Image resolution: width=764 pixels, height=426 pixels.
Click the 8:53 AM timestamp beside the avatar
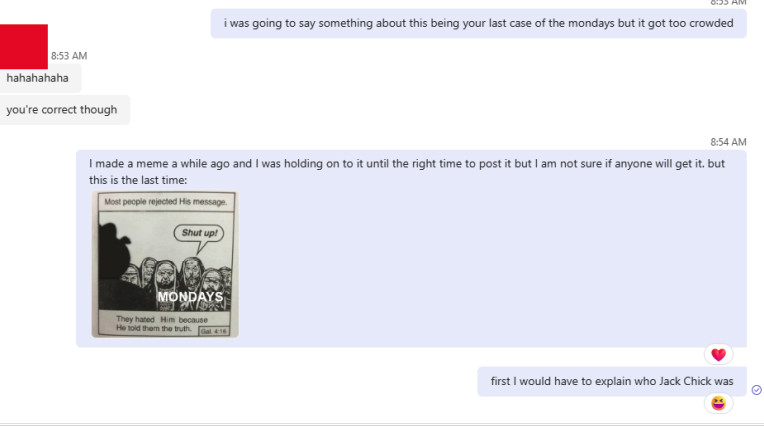tap(69, 56)
